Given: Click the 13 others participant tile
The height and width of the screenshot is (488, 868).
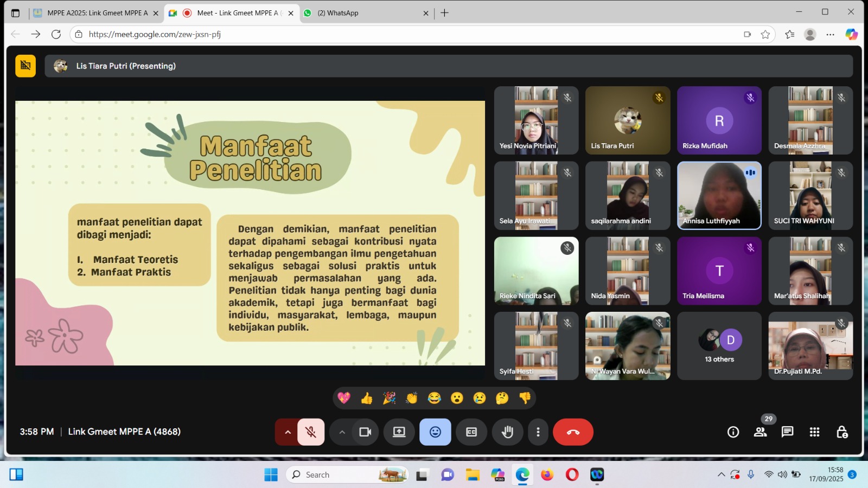Looking at the screenshot, I should (719, 346).
